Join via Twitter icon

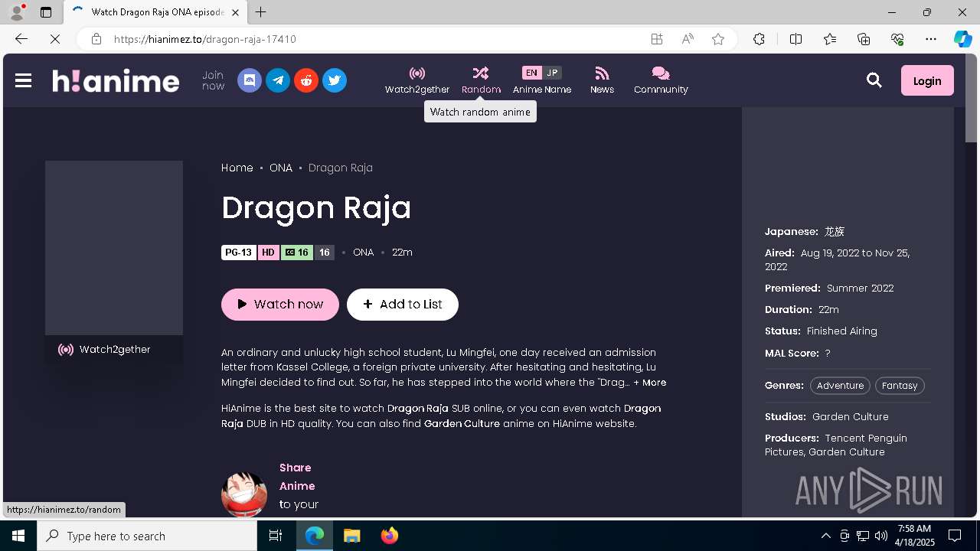pos(335,80)
